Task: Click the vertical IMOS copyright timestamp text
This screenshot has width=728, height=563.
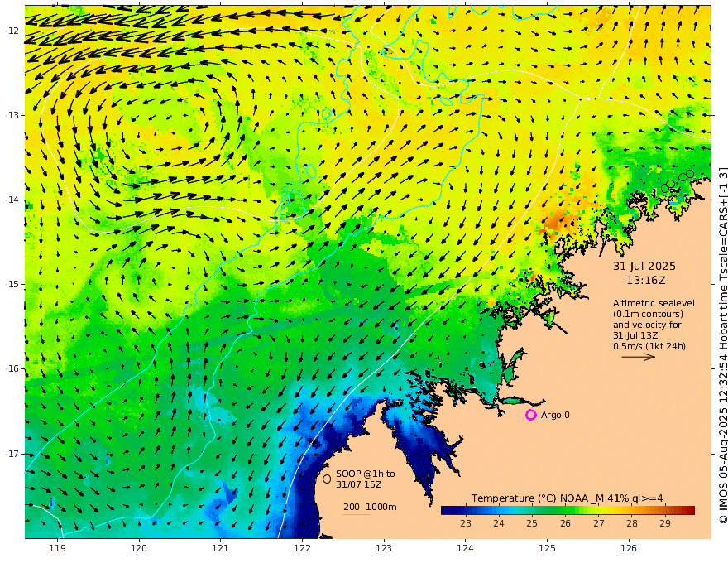Action: click(x=722, y=344)
